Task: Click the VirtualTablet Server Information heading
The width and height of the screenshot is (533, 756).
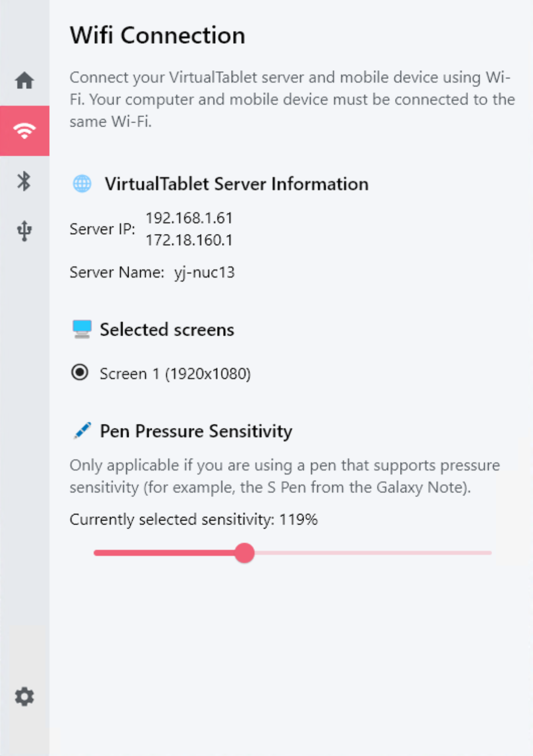Action: (236, 184)
